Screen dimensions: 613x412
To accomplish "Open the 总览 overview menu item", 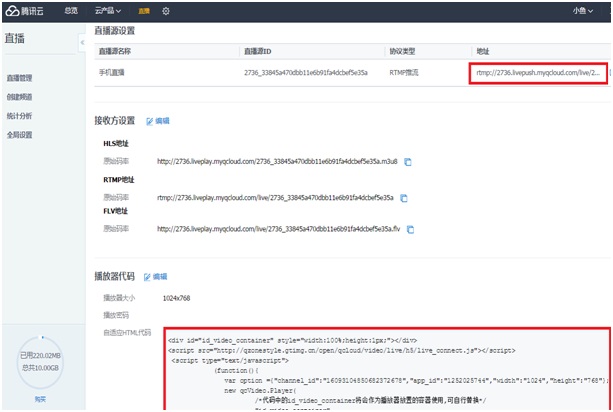I will [x=71, y=11].
